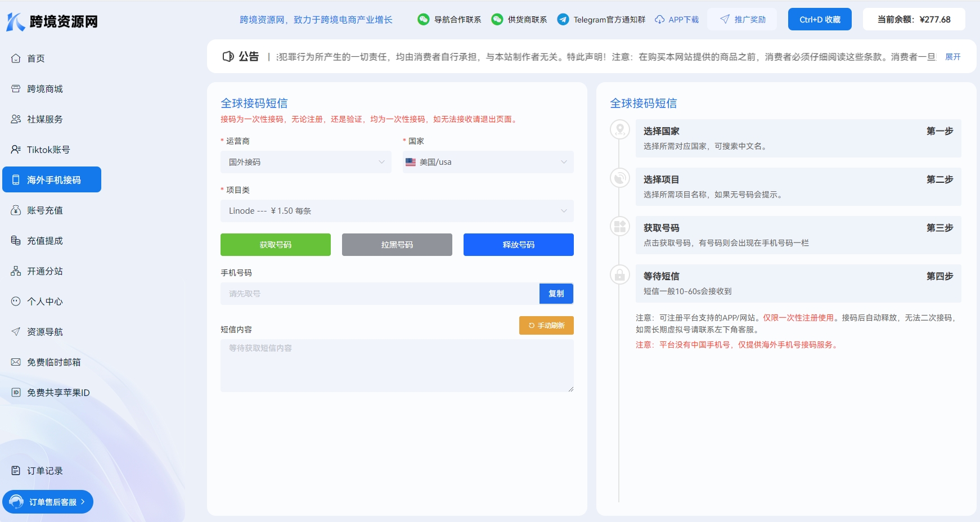
Task: Open the 国家 dropdown showing 美国/usa
Action: click(488, 162)
